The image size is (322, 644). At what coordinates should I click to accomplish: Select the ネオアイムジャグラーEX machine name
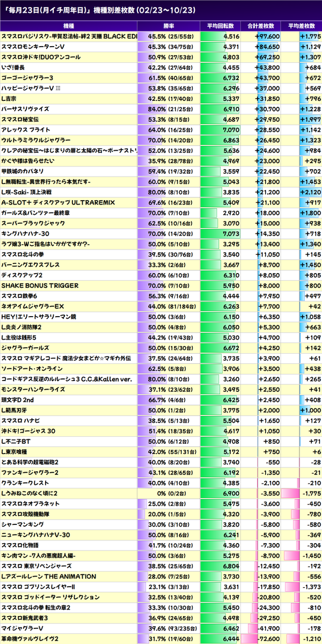(34, 306)
